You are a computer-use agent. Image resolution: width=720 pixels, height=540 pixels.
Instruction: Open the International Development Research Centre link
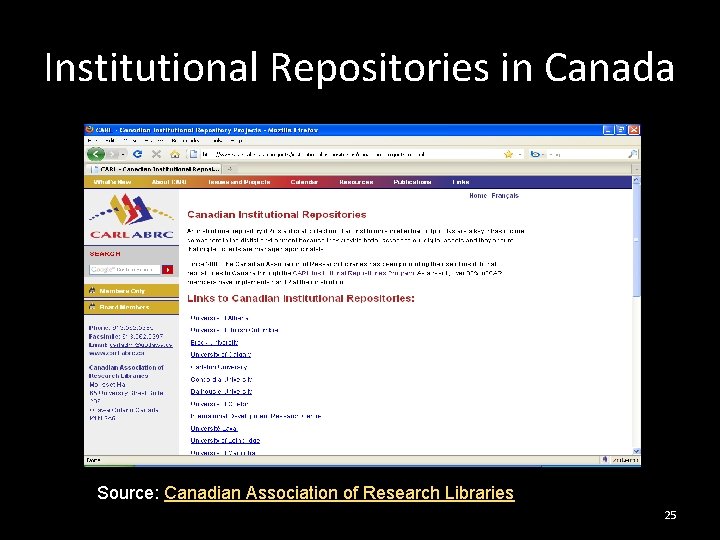[x=256, y=416]
